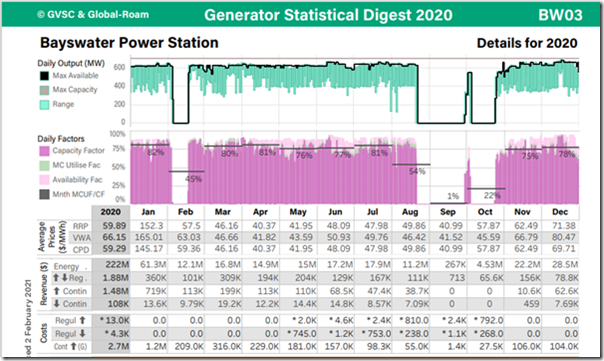Click the MC Utilise Fac green swatch

(44, 165)
